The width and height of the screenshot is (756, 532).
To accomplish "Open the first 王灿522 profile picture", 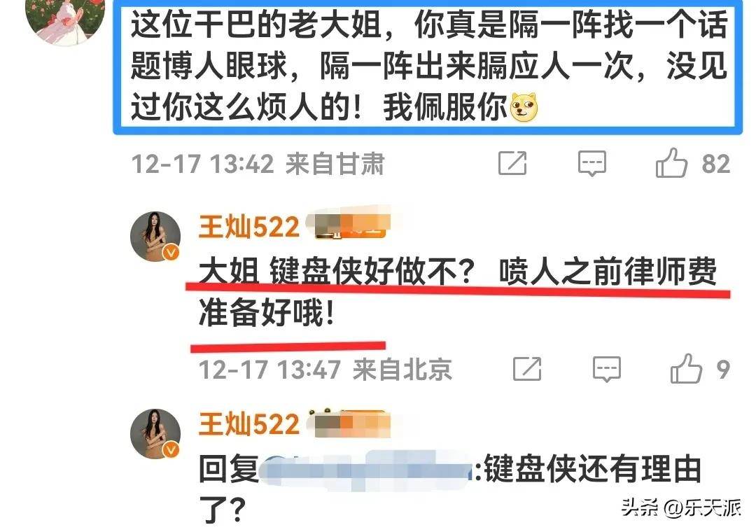I will pyautogui.click(x=155, y=237).
